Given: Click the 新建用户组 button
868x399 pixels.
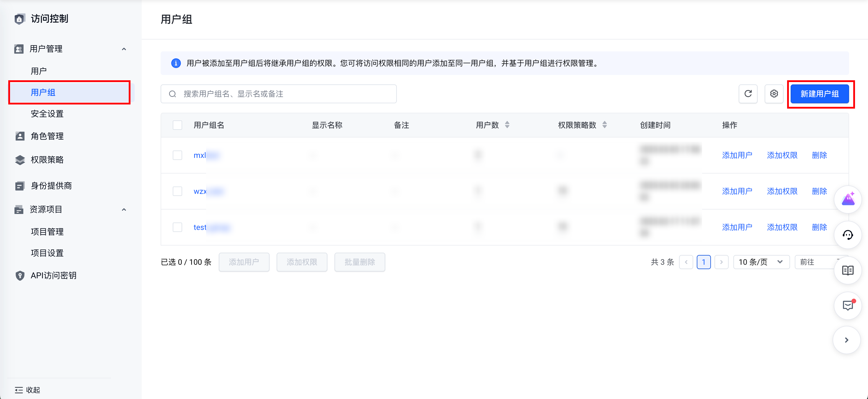Looking at the screenshot, I should click(x=820, y=94).
